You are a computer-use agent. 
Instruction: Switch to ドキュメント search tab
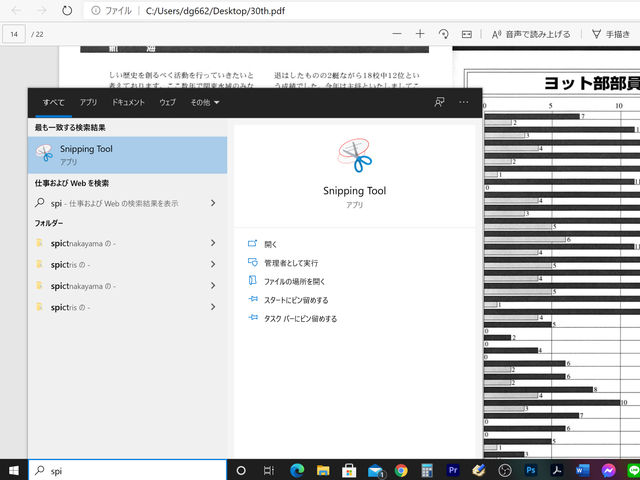(128, 102)
